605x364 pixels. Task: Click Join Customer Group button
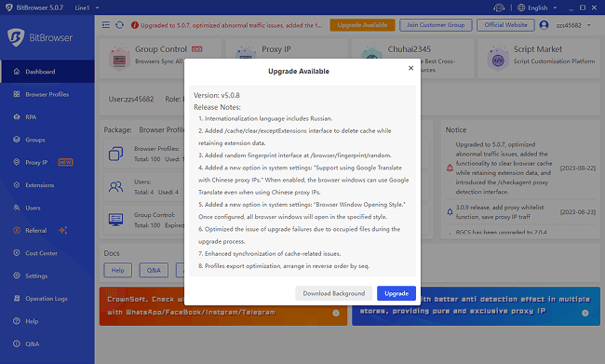[x=436, y=25]
